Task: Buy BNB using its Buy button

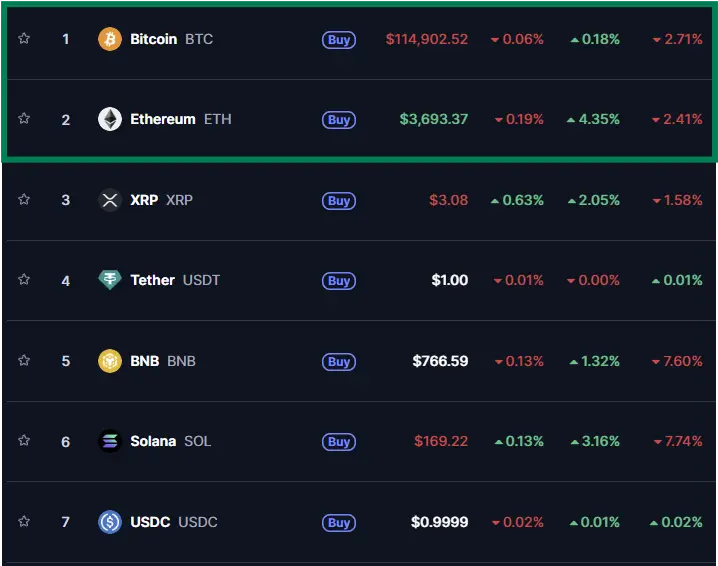Action: click(x=339, y=362)
